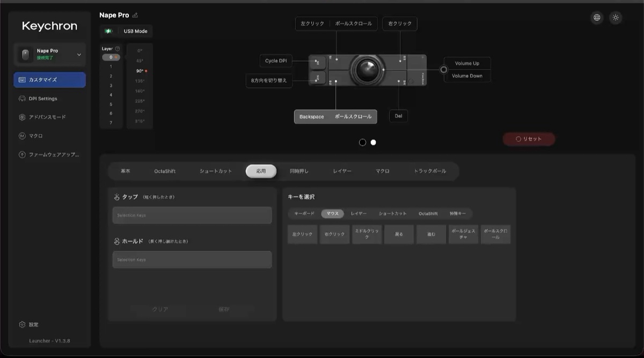Screen dimensions: 644x358
Task: Switch to レイヤー in the main tab bar
Action: 342,171
